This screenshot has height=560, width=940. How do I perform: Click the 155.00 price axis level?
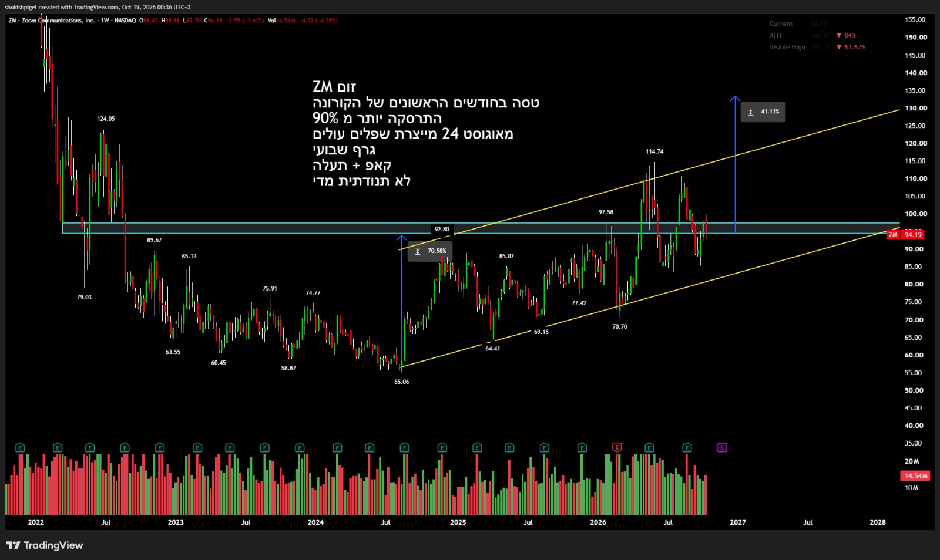coord(915,19)
